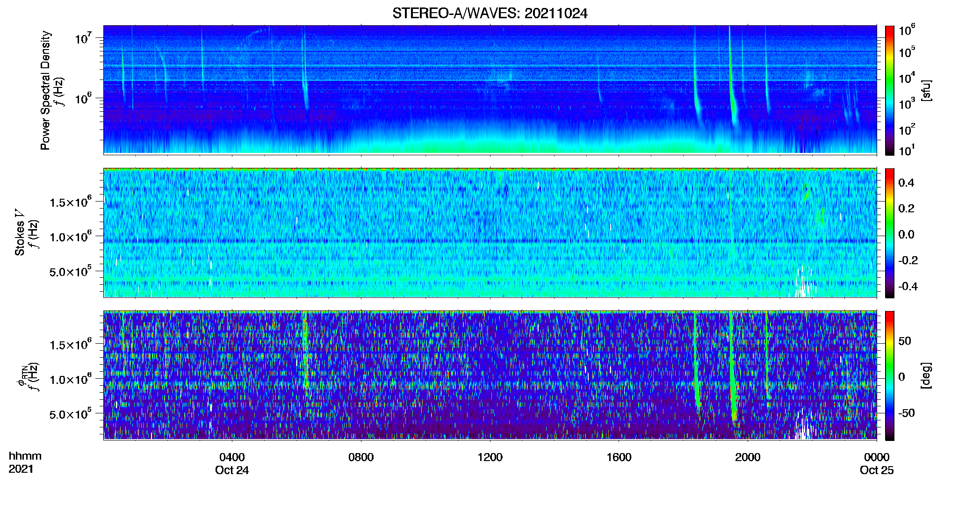Select the "Oct 24" date label
980x505 pixels.
(232, 470)
